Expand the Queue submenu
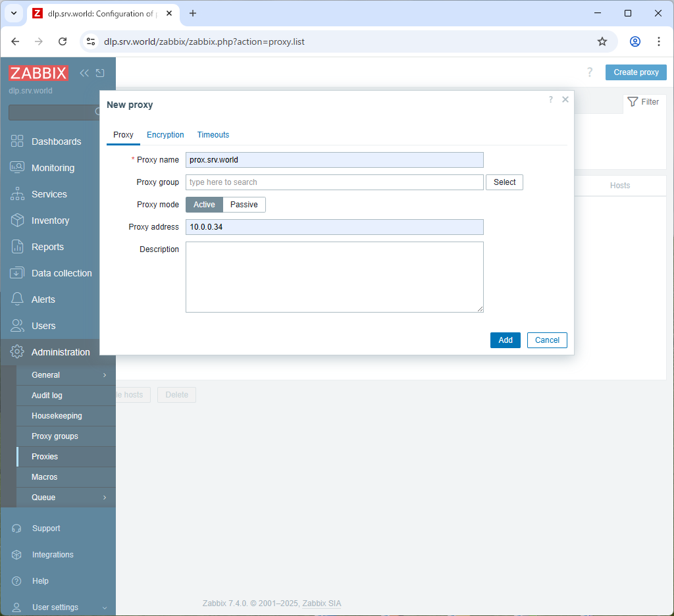Viewport: 674px width, 616px height. [x=58, y=498]
